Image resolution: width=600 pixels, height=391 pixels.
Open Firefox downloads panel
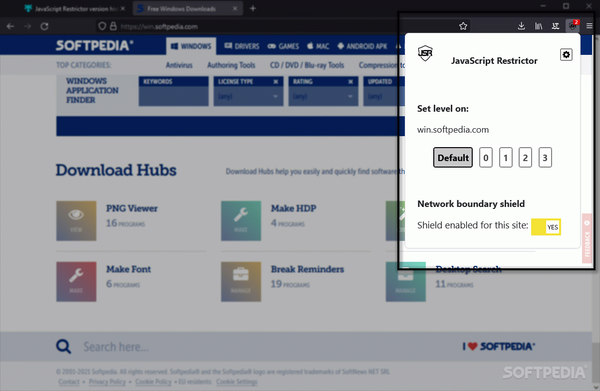point(521,26)
